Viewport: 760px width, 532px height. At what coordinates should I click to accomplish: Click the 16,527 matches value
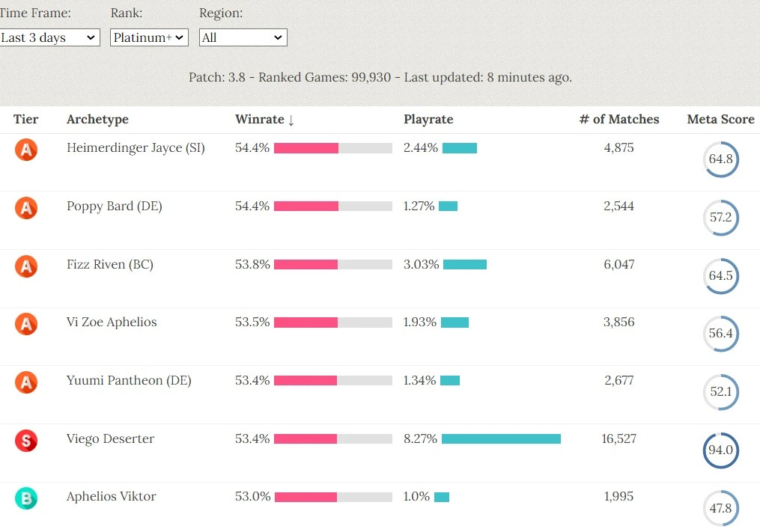coord(619,439)
